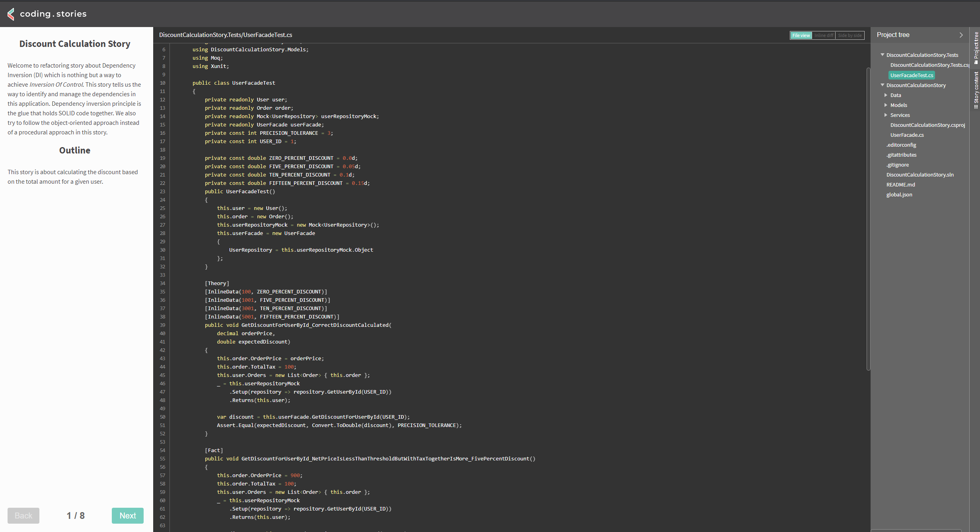Click the coding.stories logo icon
This screenshot has width=980, height=532.
11,14
